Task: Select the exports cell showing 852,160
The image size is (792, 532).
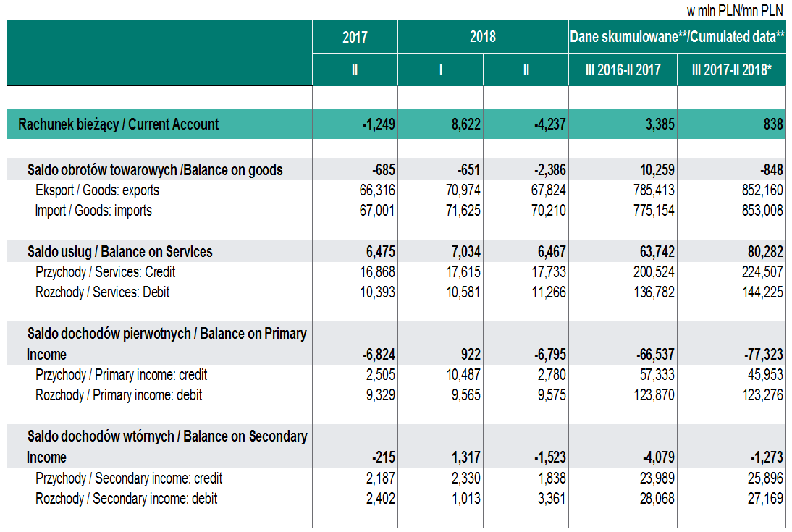Action: click(x=759, y=190)
